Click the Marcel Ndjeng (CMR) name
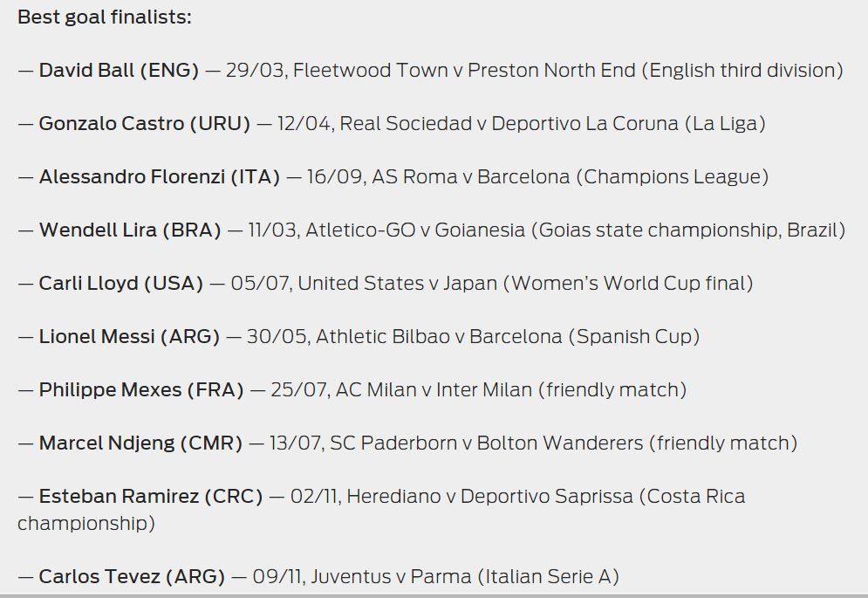The height and width of the screenshot is (598, 868). tap(140, 443)
